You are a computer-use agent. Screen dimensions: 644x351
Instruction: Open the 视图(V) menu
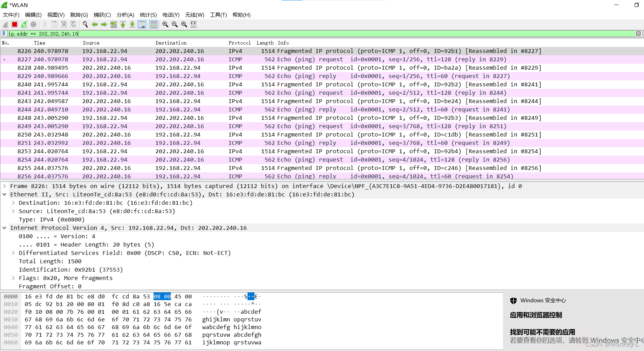[56, 15]
